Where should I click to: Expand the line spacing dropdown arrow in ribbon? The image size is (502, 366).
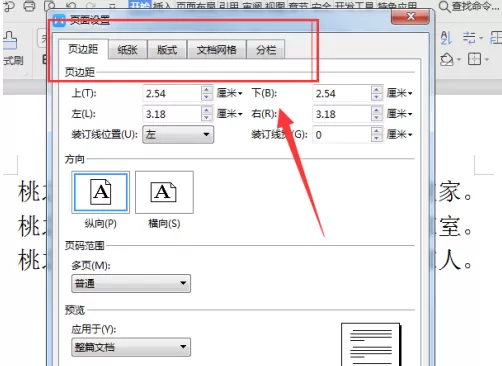tap(481, 38)
